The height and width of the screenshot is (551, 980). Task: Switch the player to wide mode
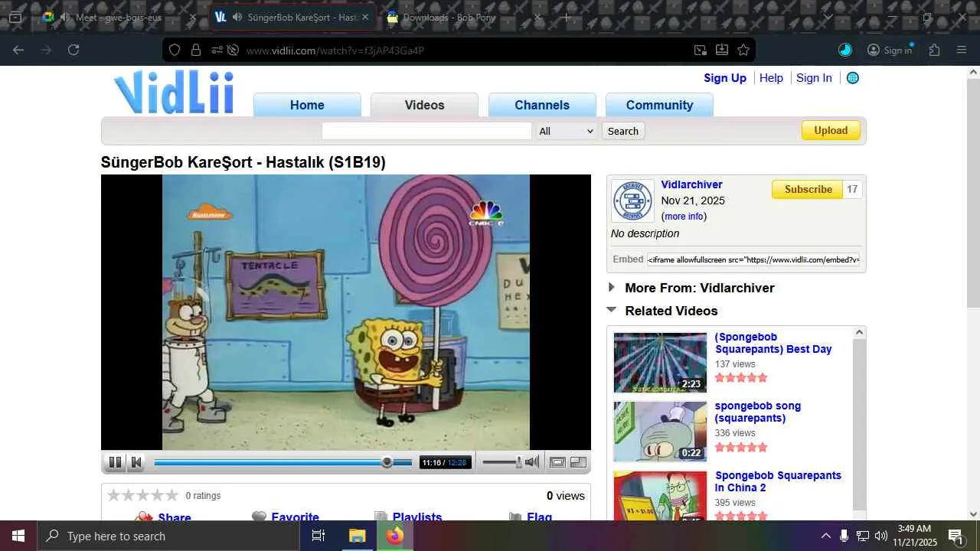pyautogui.click(x=557, y=462)
